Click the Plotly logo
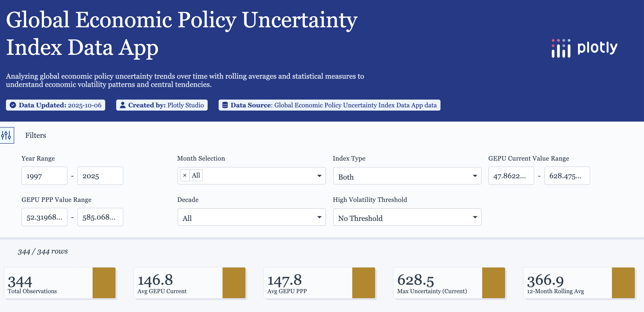This screenshot has height=312, width=644. click(584, 48)
